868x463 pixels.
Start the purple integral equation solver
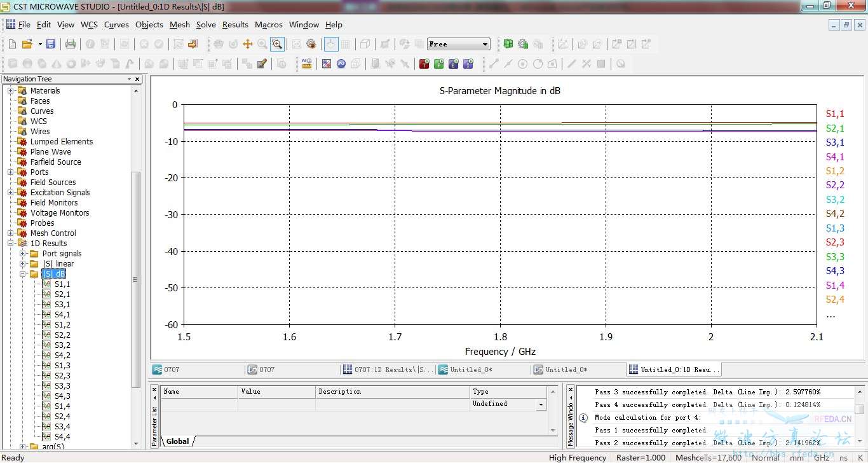tap(468, 64)
